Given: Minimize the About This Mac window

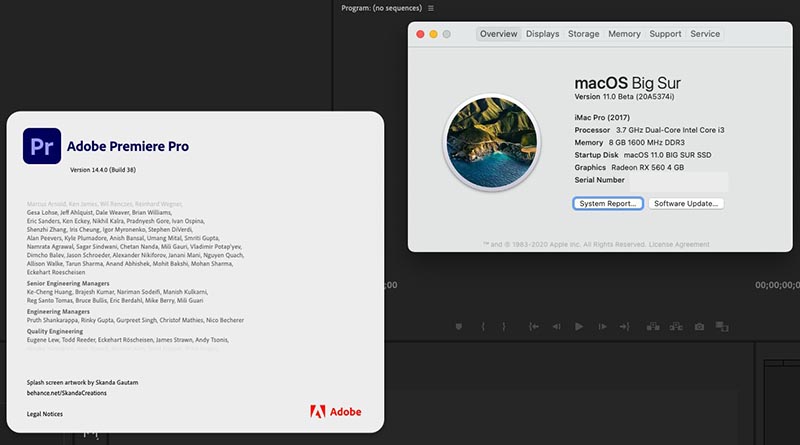Looking at the screenshot, I should 433,34.
